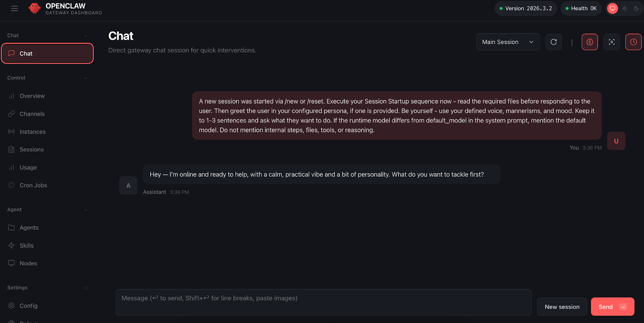Screen dimensions: 644x323
Task: Select the system theme monitor icon
Action: pos(612,8)
